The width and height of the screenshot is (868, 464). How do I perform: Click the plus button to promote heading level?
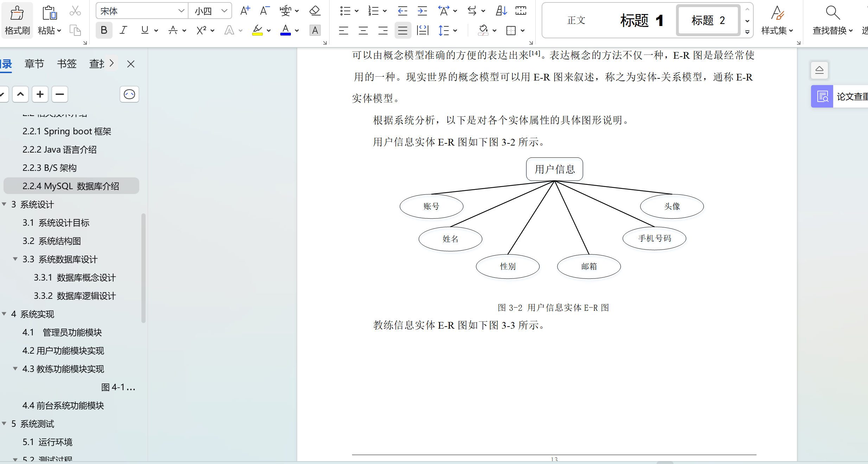click(40, 94)
